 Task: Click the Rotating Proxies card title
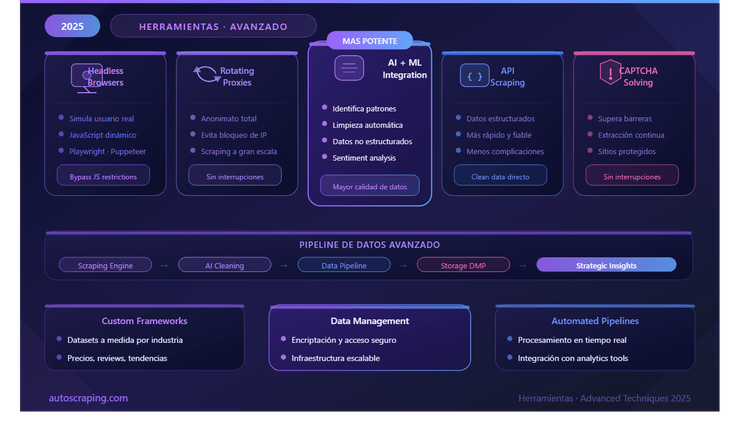click(237, 77)
